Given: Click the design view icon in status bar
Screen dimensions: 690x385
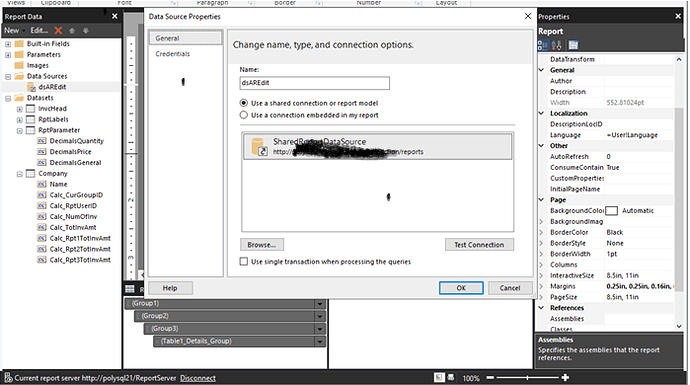Looking at the screenshot, I should [439, 378].
